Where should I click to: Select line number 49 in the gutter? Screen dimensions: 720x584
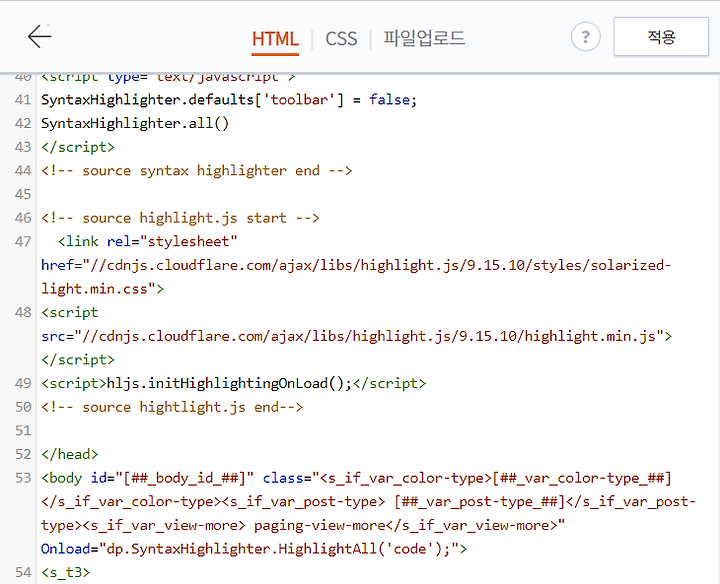coord(23,383)
